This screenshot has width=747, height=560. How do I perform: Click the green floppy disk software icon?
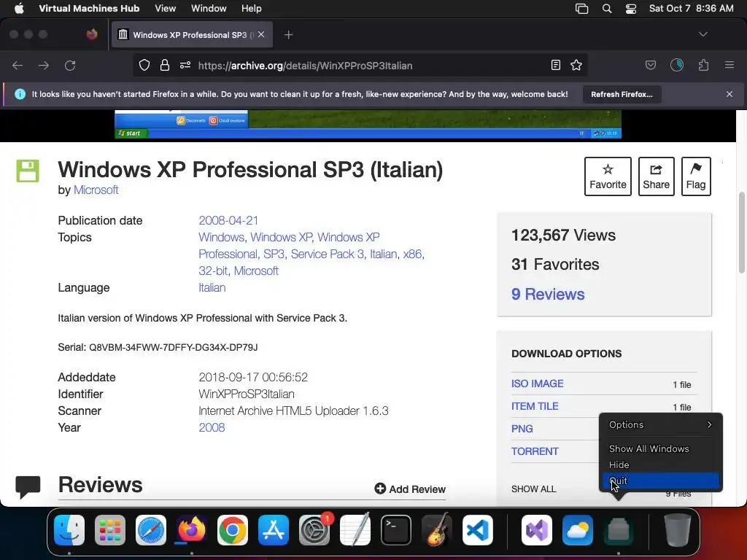[x=28, y=171]
